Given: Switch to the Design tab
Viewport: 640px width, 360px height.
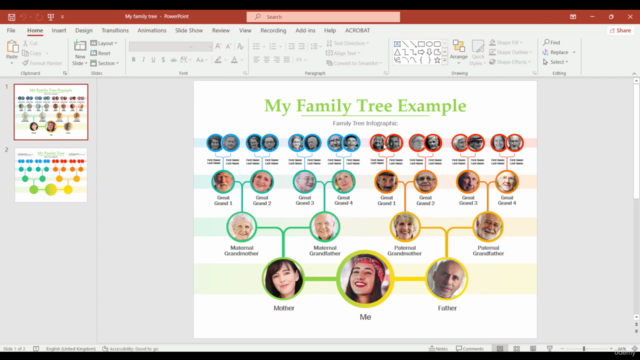Looking at the screenshot, I should coord(84,30).
